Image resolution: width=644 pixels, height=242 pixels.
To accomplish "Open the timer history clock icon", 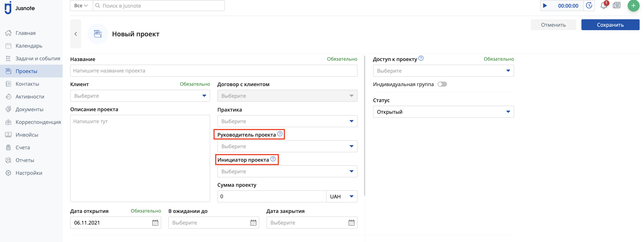I will [589, 5].
